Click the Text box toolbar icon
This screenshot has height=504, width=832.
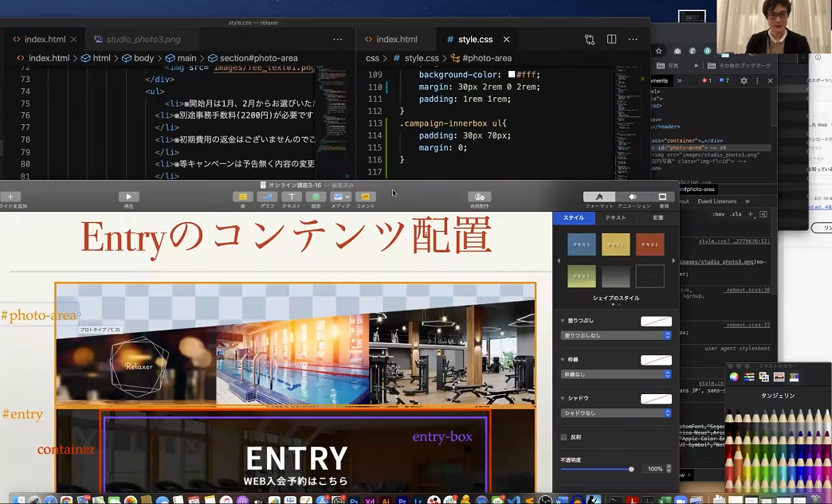pyautogui.click(x=291, y=197)
